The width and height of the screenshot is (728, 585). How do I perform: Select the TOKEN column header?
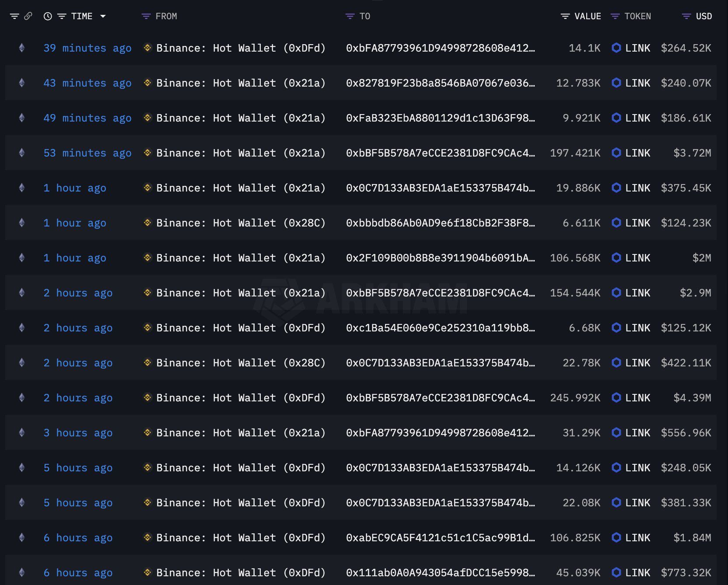tap(638, 16)
